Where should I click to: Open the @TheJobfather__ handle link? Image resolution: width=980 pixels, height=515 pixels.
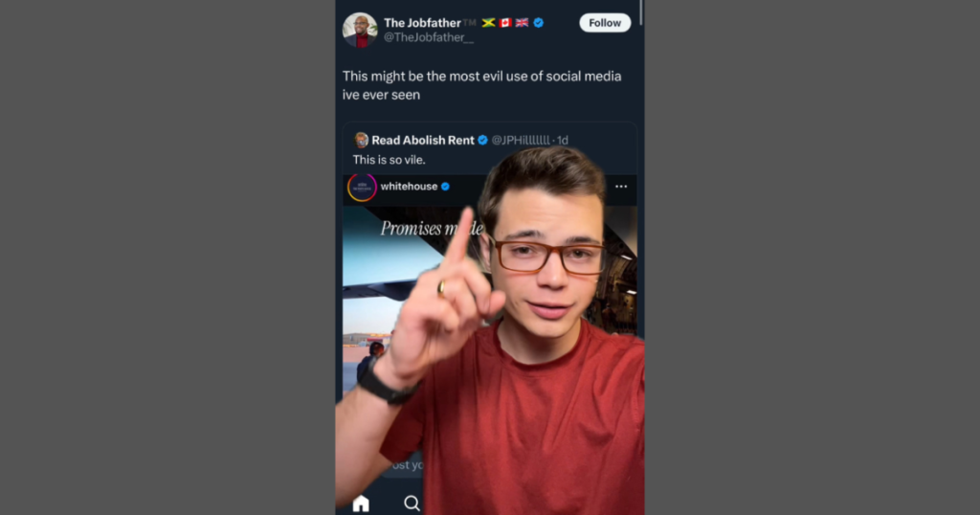pyautogui.click(x=429, y=37)
